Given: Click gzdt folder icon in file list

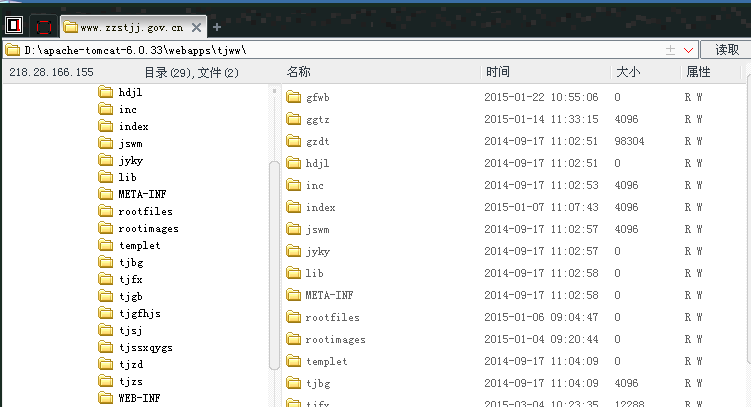Looking at the screenshot, I should pyautogui.click(x=294, y=141).
